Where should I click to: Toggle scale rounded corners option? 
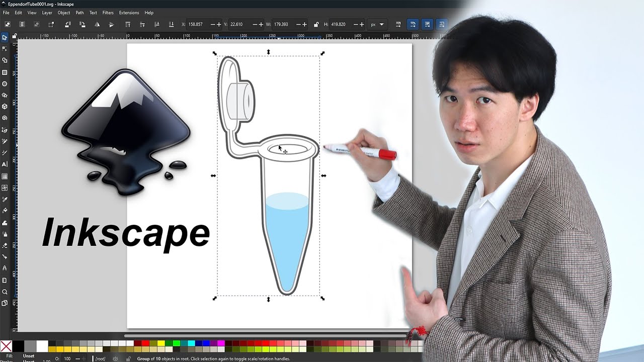coord(413,24)
